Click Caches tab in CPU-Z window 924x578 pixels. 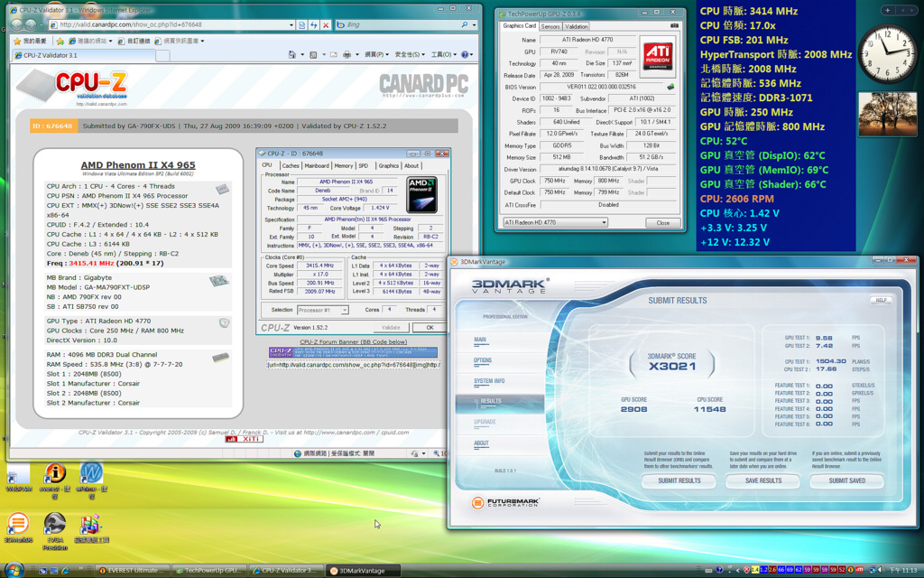(290, 166)
